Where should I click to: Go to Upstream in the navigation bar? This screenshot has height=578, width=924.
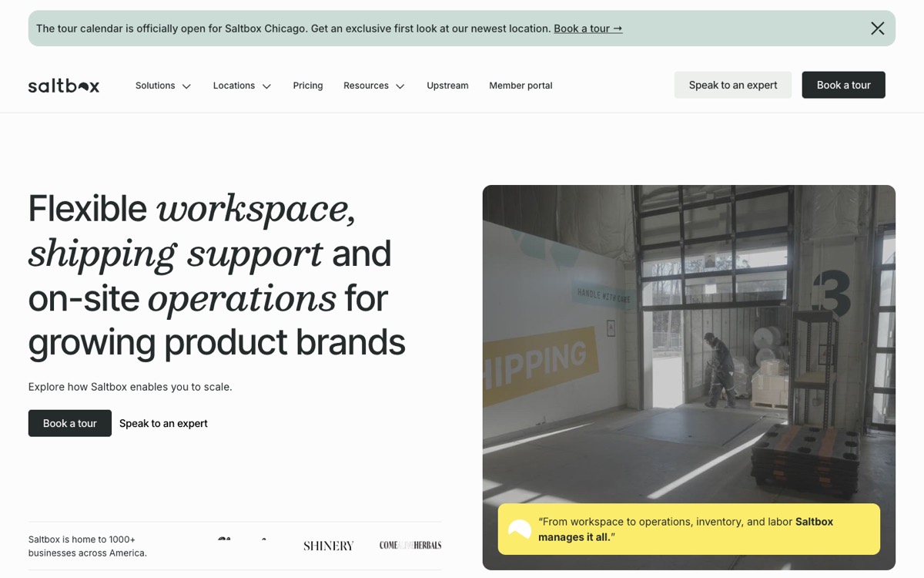coord(447,86)
